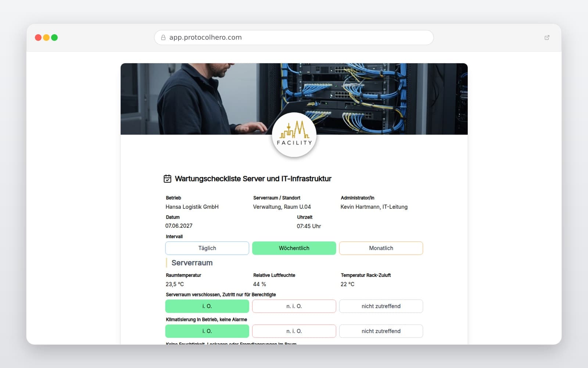This screenshot has height=368, width=588.
Task: Click the Klimatisierung in Betrieb, keine Alarme label
Action: [207, 320]
